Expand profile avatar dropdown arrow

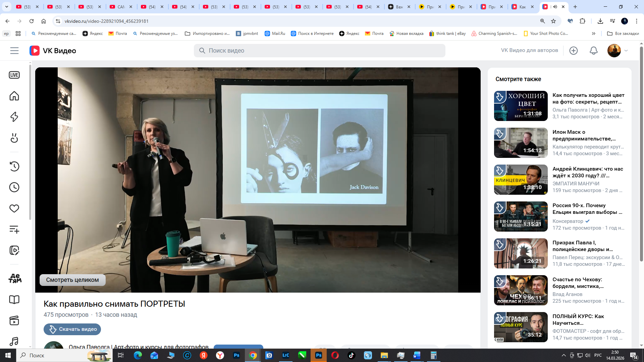tap(626, 51)
